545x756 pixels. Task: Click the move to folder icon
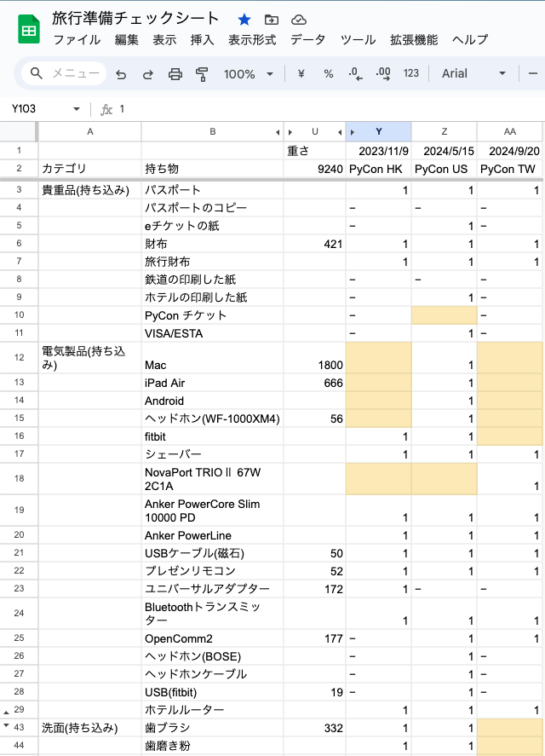(x=271, y=20)
